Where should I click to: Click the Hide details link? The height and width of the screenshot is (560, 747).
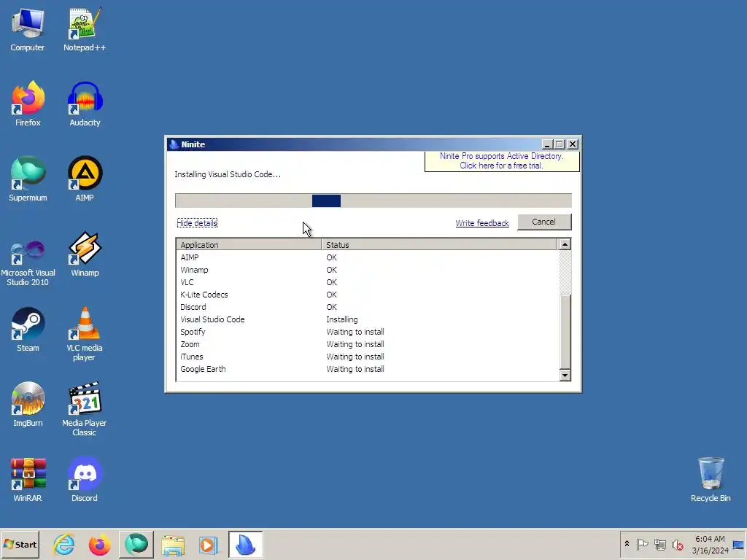coord(197,223)
